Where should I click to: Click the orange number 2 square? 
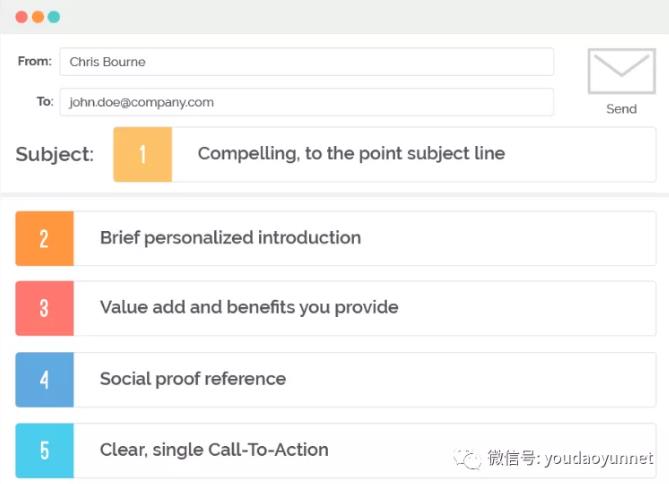[44, 238]
